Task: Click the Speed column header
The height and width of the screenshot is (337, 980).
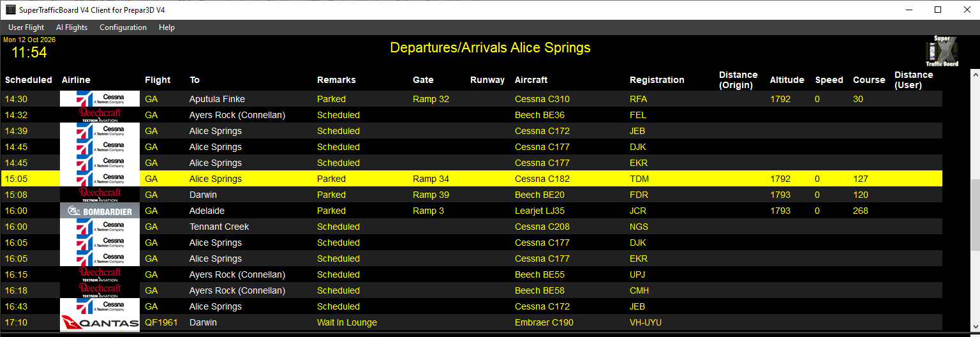Action: point(829,80)
